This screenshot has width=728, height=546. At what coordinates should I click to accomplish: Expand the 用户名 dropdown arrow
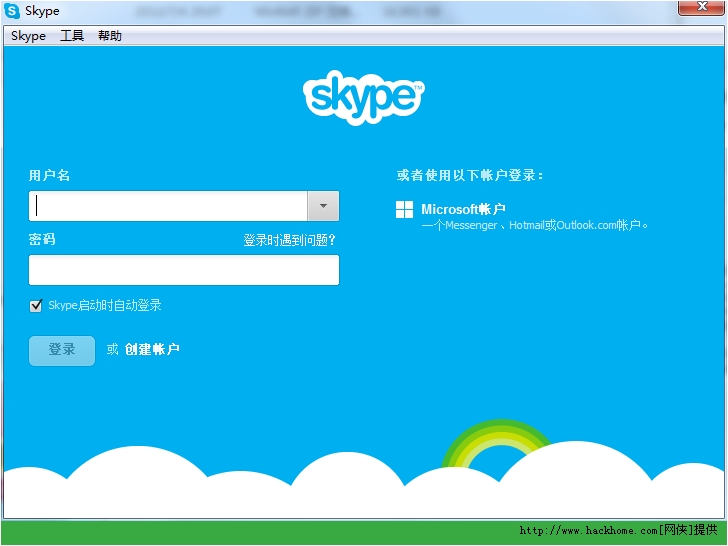[323, 206]
